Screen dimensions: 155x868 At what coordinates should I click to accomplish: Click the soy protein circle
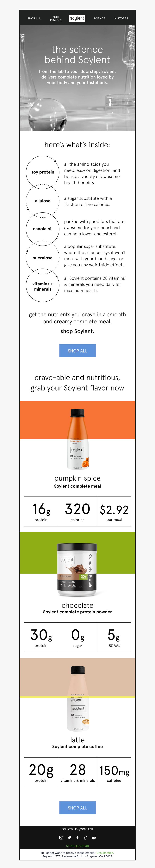pos(43,172)
